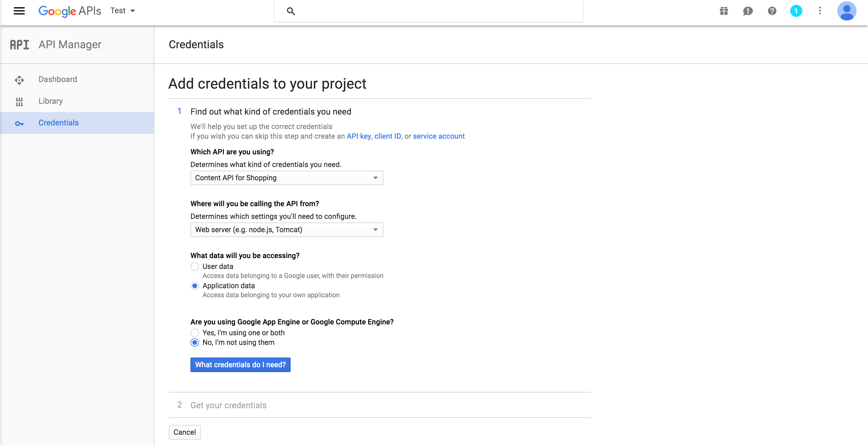
Task: Follow the service account link
Action: pos(439,136)
